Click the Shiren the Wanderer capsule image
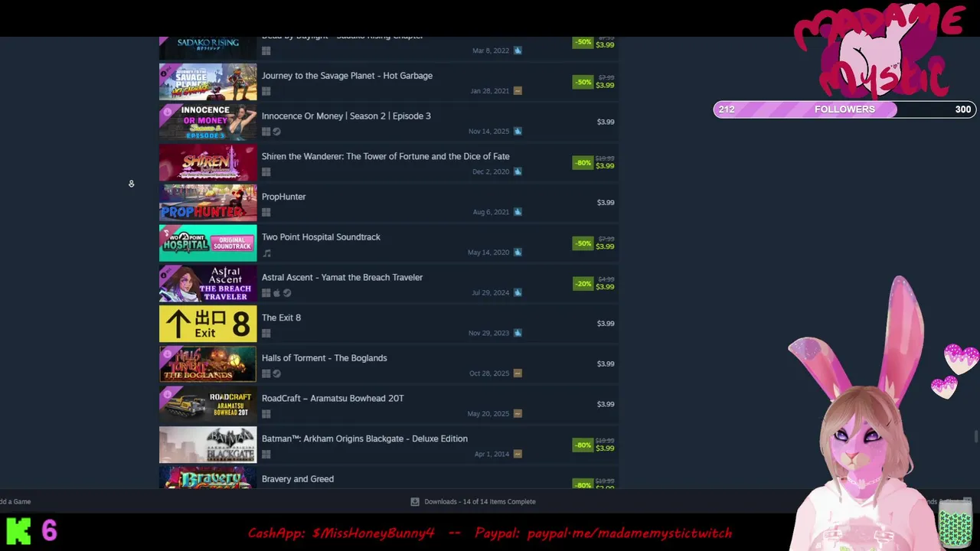 coord(208,163)
